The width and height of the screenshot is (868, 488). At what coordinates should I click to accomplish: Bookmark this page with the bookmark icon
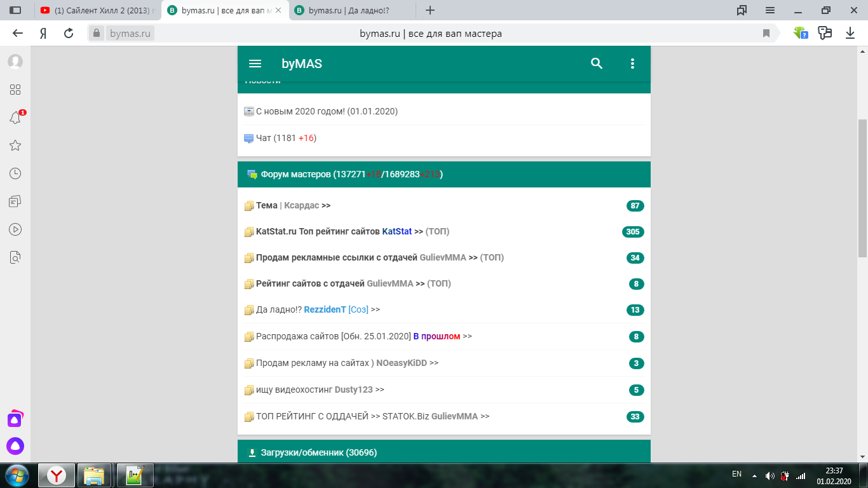(x=766, y=34)
